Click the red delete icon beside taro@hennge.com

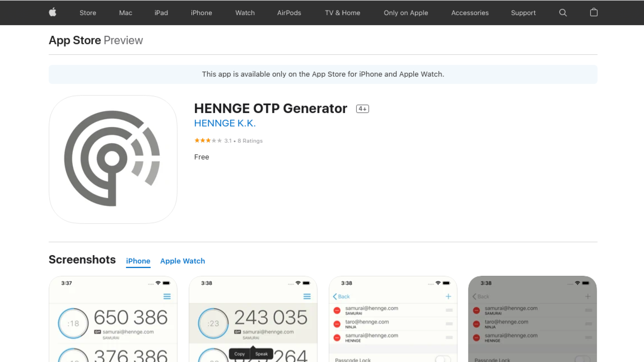coord(337,324)
